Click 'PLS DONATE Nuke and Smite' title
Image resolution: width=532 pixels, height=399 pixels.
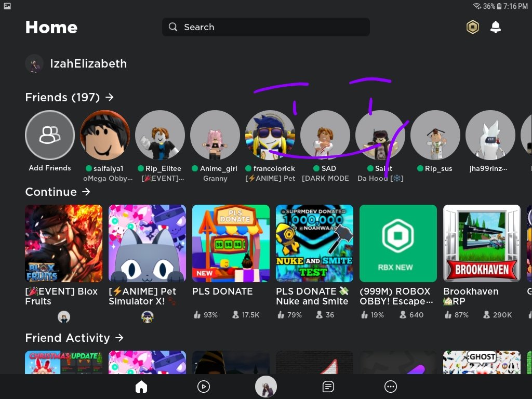tap(312, 296)
